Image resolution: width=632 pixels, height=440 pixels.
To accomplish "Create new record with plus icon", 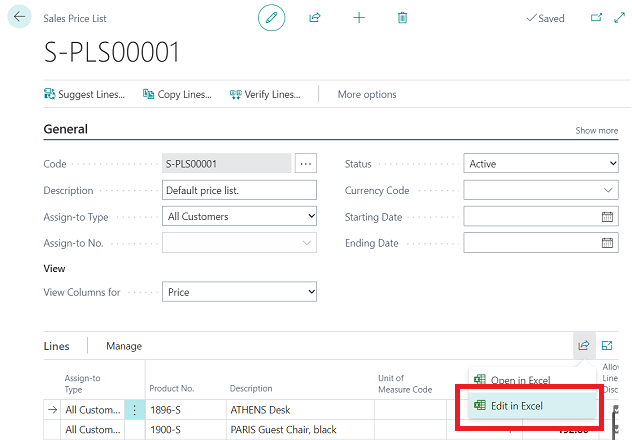I will (359, 18).
